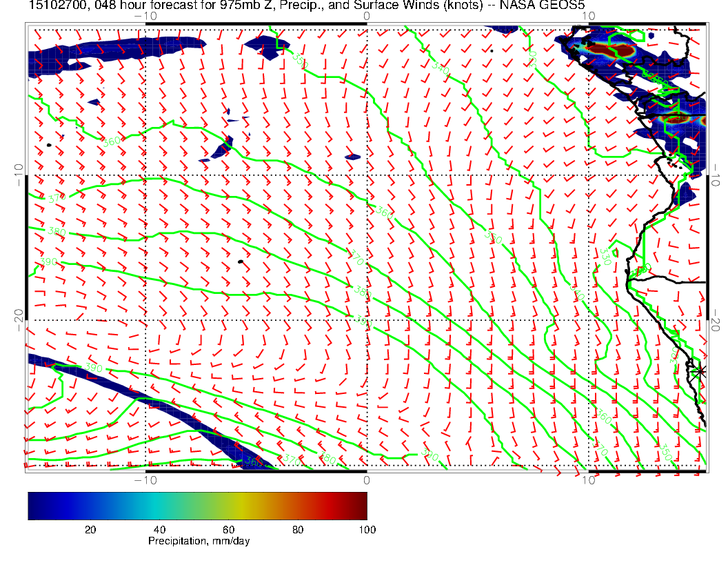Click the '-20' latitude label on the right axis
728x563 pixels.
coord(716,320)
